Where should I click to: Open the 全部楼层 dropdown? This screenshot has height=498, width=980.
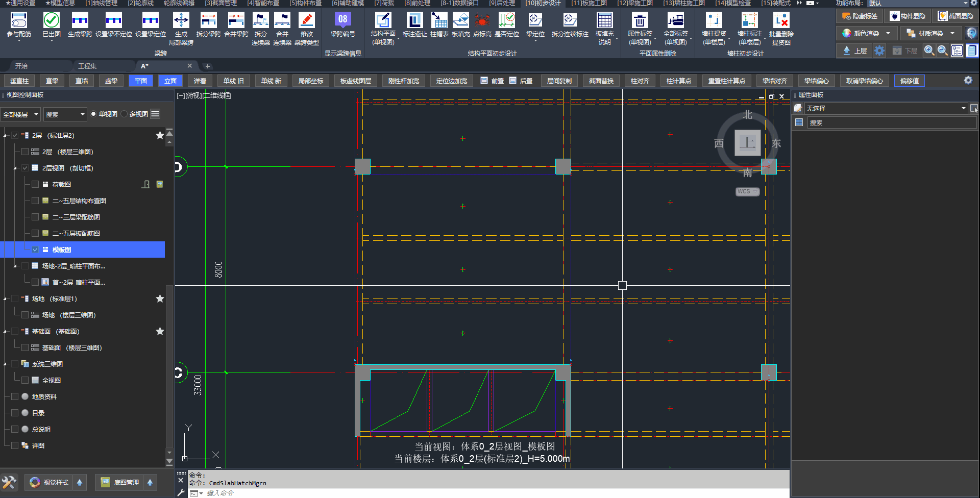(20, 114)
